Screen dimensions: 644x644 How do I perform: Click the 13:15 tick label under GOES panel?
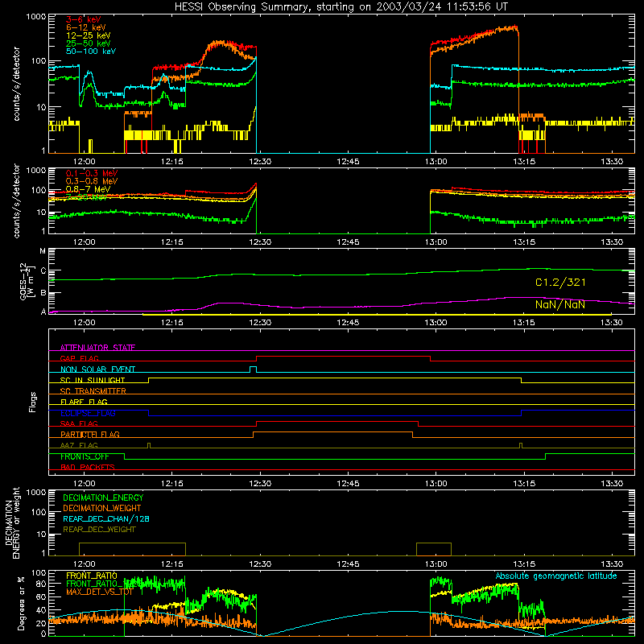tap(524, 323)
